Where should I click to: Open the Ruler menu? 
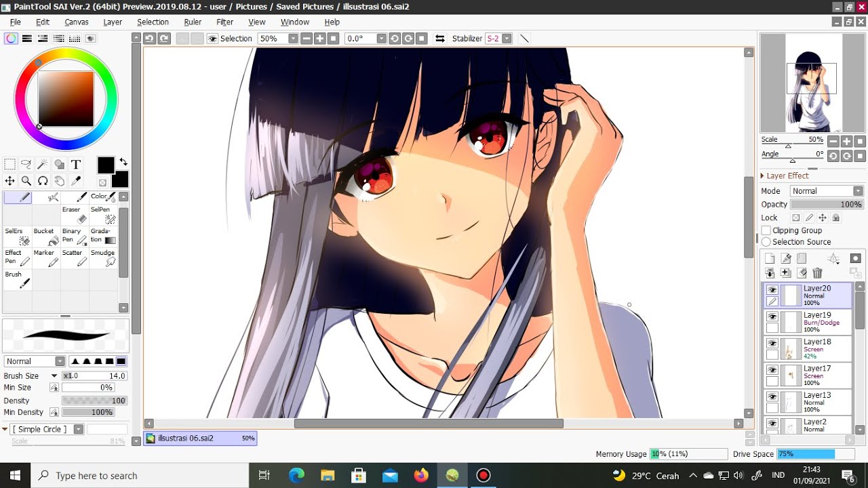point(193,22)
